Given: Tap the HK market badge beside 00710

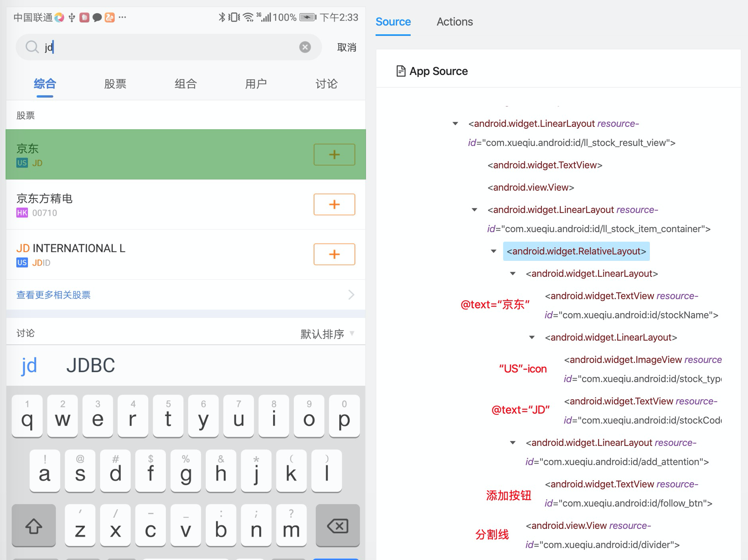Looking at the screenshot, I should (22, 213).
